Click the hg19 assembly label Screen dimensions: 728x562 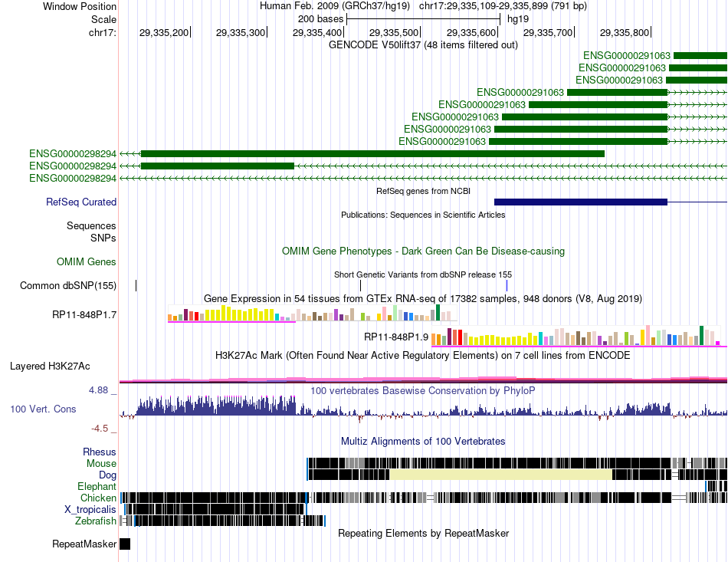click(518, 19)
